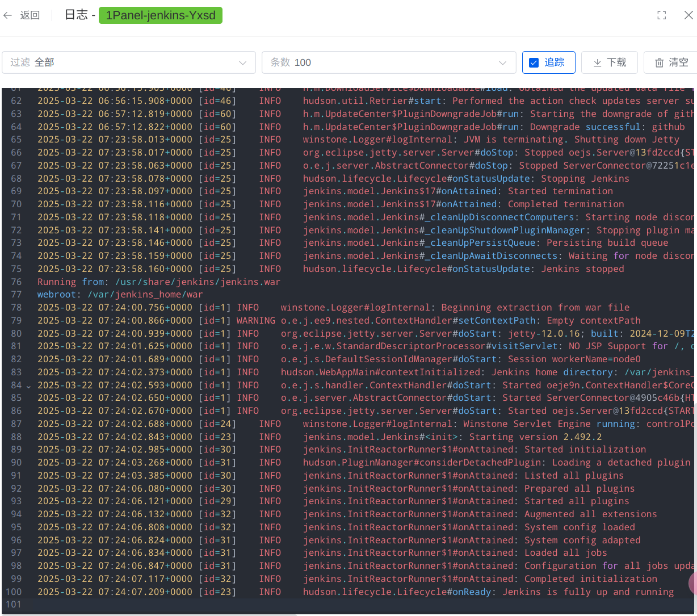
Task: Click 'JVM is terminating' log line
Action: pos(358,140)
